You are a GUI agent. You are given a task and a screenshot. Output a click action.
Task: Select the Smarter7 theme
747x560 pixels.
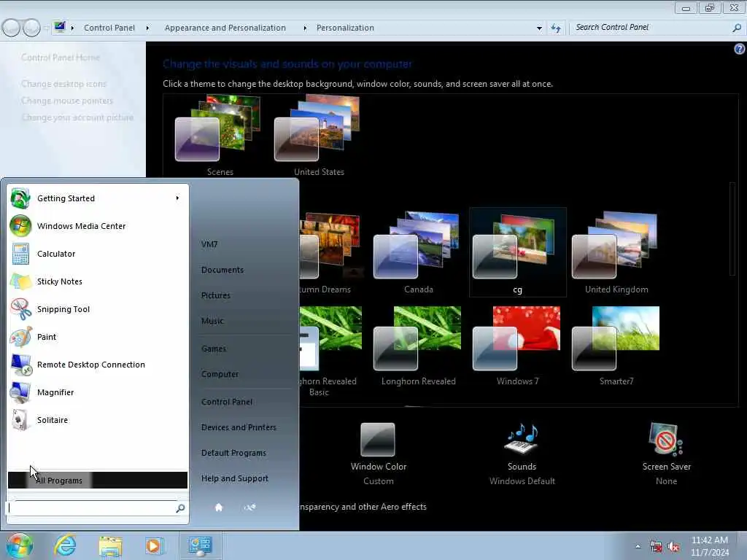click(616, 346)
